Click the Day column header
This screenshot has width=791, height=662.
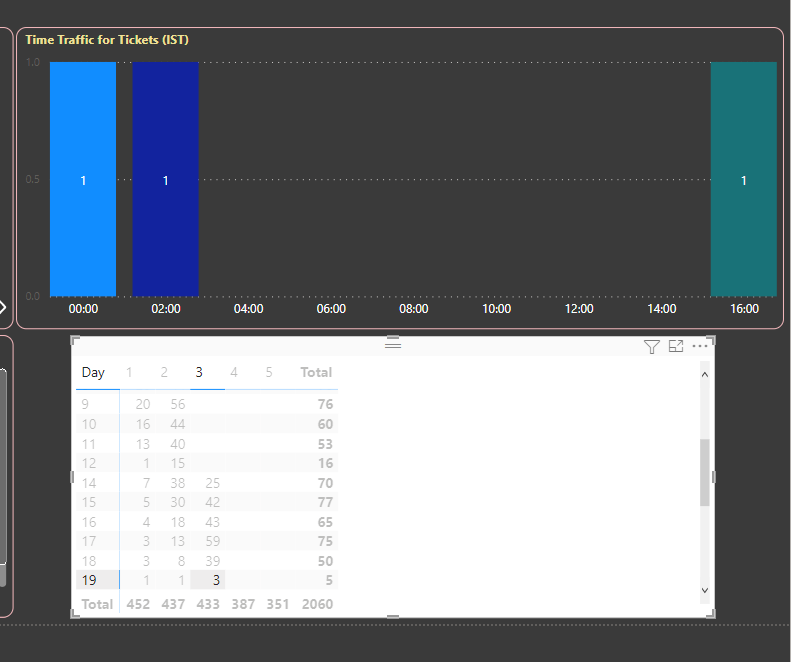click(x=93, y=372)
